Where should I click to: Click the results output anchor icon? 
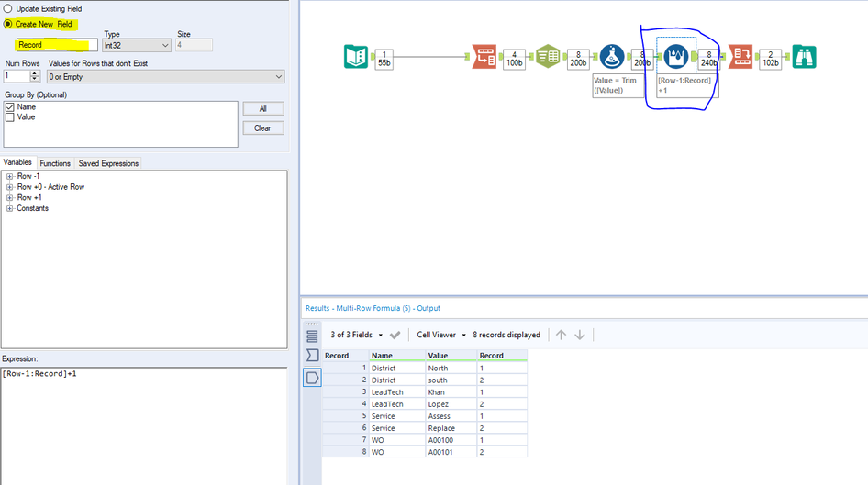coord(312,379)
